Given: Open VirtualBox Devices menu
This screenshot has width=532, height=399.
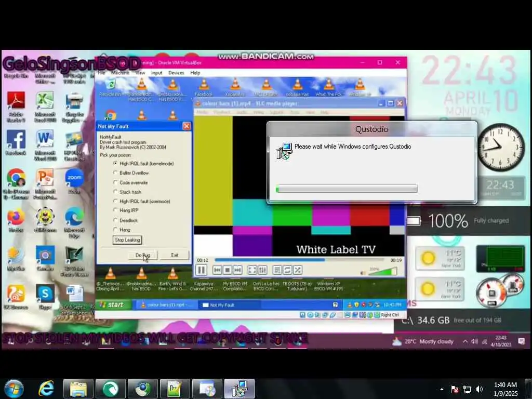Looking at the screenshot, I should (176, 73).
